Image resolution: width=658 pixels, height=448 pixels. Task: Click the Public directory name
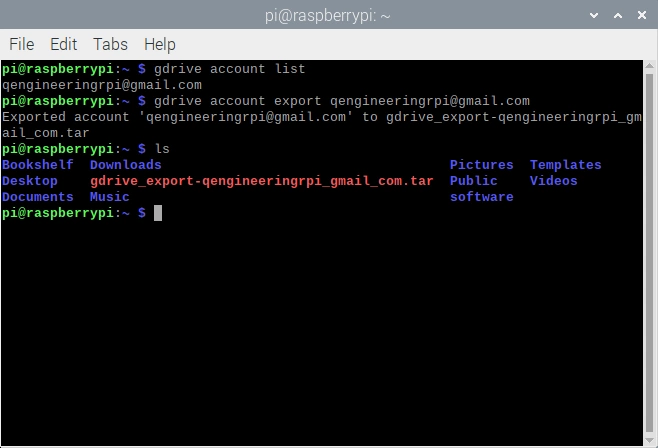point(473,181)
